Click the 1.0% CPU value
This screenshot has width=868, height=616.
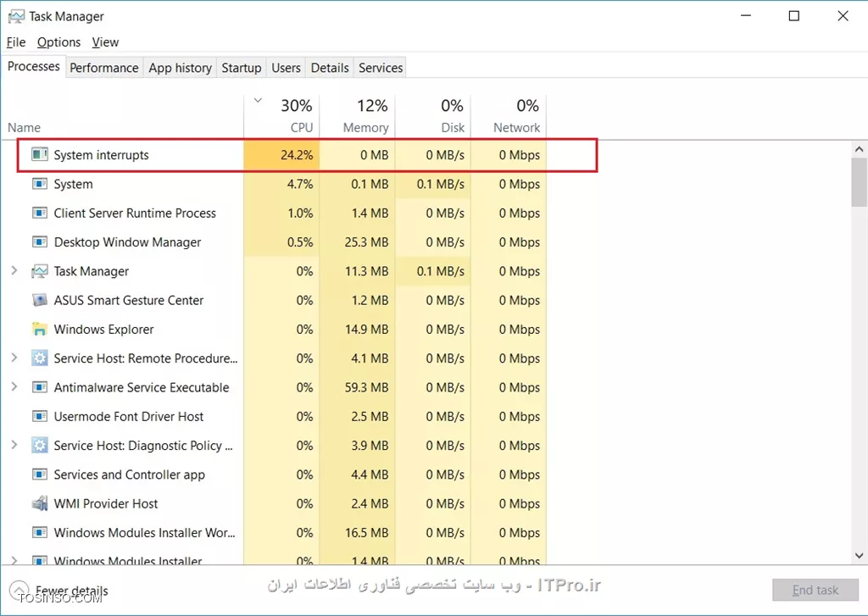(300, 213)
